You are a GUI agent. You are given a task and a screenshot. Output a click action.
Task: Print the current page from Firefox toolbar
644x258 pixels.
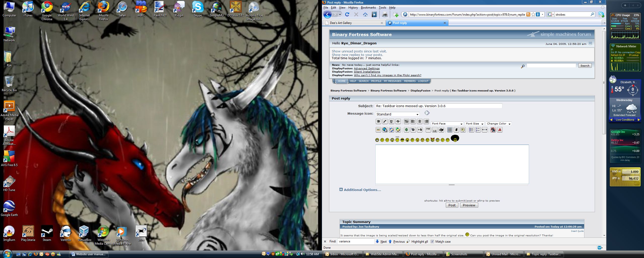(x=385, y=15)
